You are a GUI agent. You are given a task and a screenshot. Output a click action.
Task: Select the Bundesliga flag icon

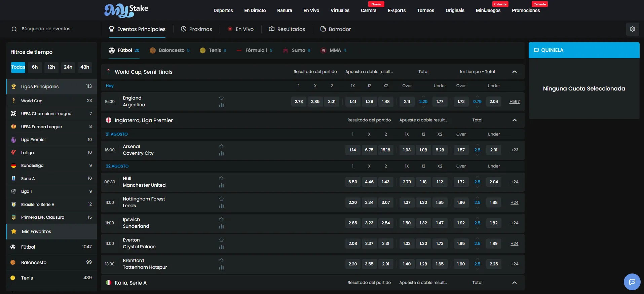(13, 166)
